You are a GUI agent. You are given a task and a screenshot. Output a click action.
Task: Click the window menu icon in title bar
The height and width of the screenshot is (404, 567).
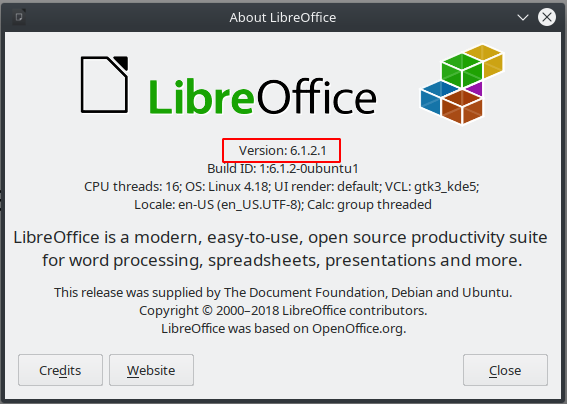[x=19, y=17]
